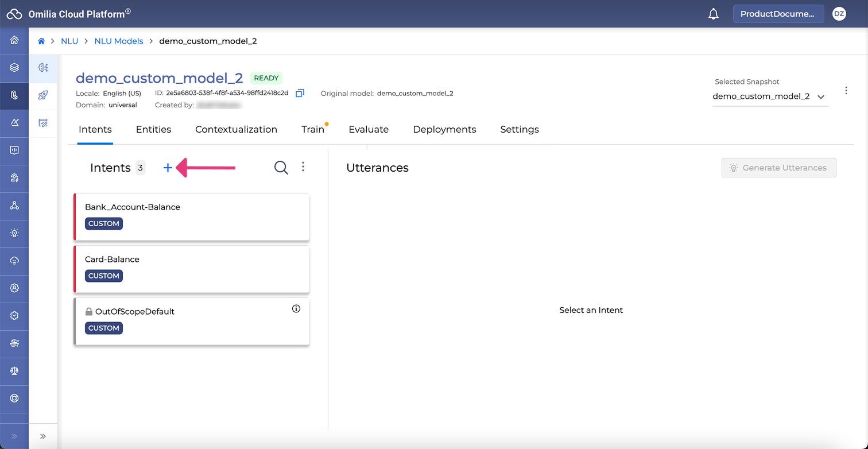Click the check badge sidebar icon
Viewport: 868px width, 449px height.
[14, 316]
